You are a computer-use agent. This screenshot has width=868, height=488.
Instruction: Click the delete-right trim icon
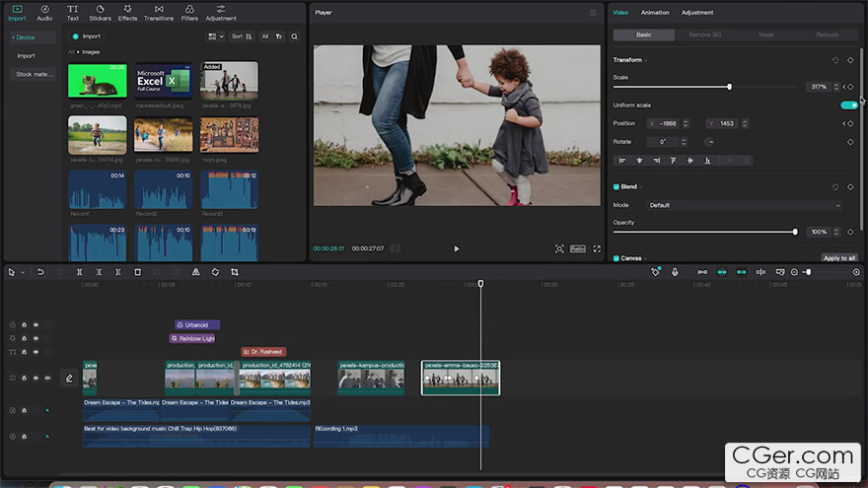118,272
